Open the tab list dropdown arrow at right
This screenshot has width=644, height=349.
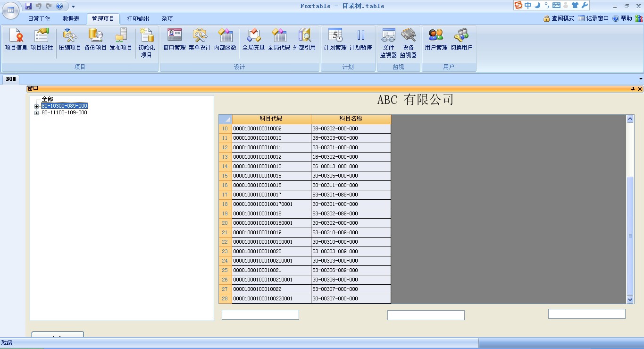coord(641,79)
